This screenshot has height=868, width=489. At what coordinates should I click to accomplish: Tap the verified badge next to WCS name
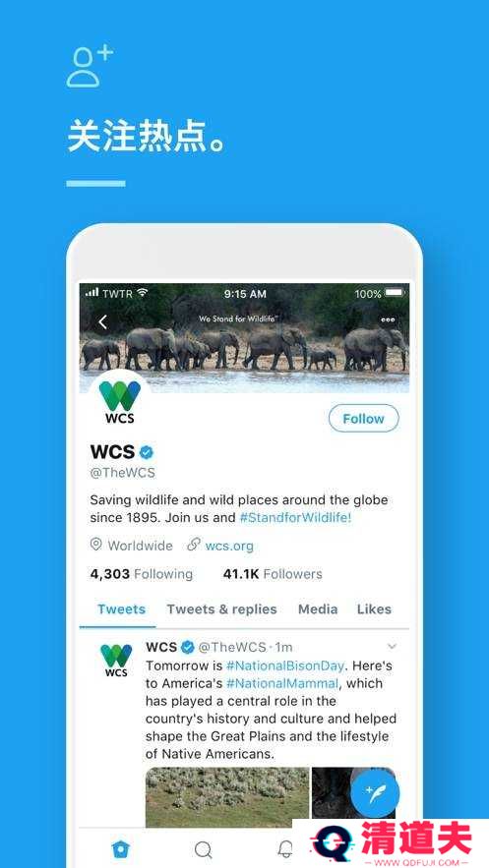[x=147, y=452]
